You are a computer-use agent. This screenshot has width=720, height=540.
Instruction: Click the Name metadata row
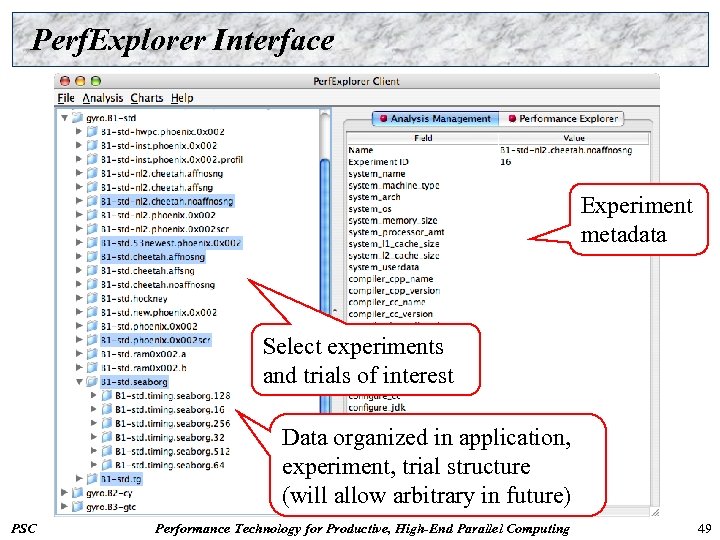498,150
